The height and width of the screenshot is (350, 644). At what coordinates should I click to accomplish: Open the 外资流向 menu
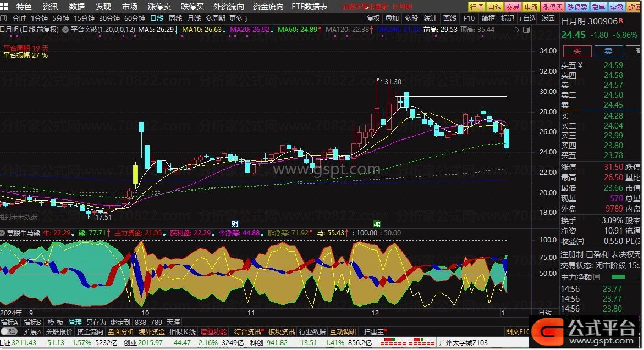pos(228,7)
